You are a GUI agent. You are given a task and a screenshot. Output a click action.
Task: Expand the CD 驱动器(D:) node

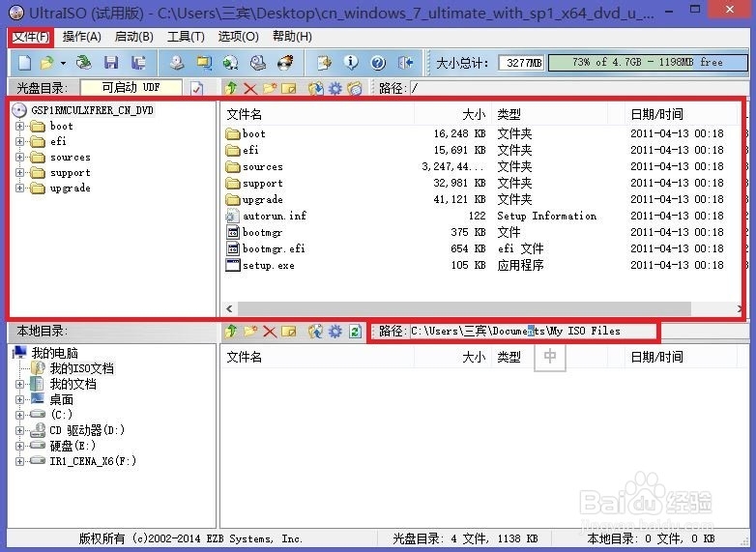[19, 430]
